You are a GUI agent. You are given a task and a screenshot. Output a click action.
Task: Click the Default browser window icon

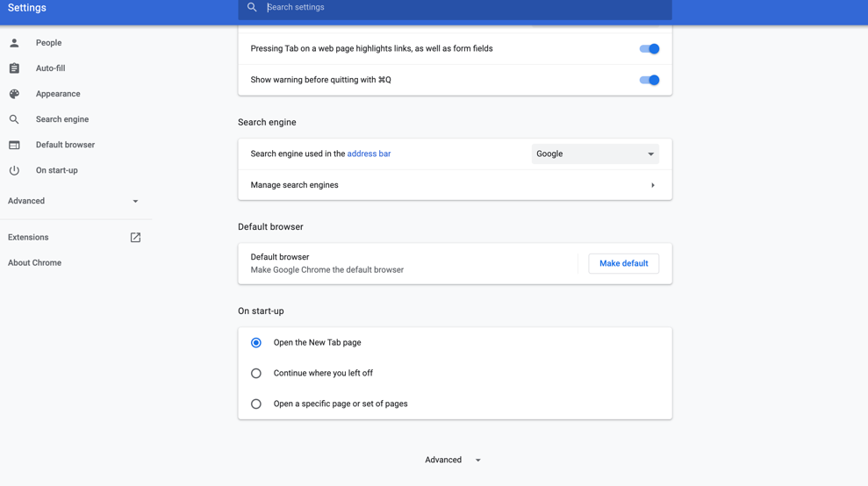[14, 145]
